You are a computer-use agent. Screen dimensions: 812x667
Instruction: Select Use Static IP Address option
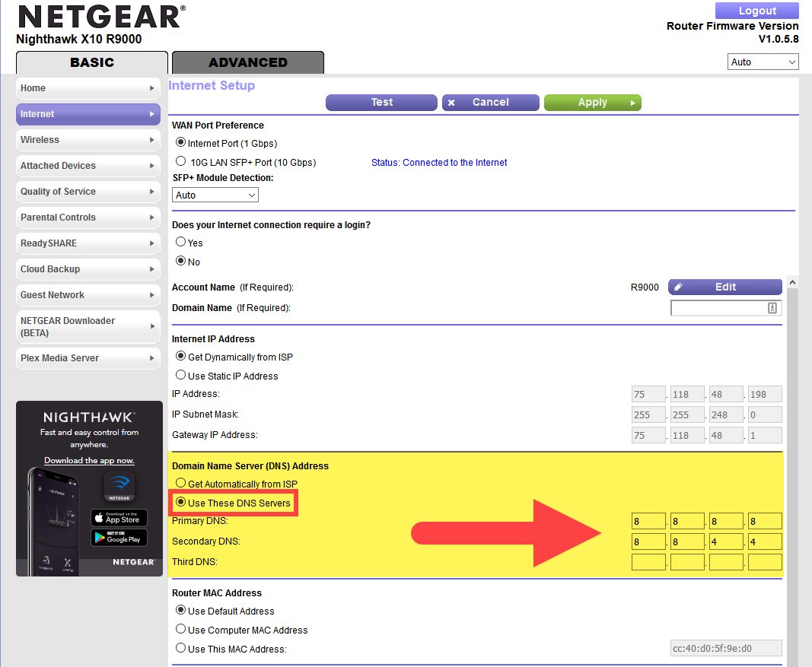click(x=180, y=375)
